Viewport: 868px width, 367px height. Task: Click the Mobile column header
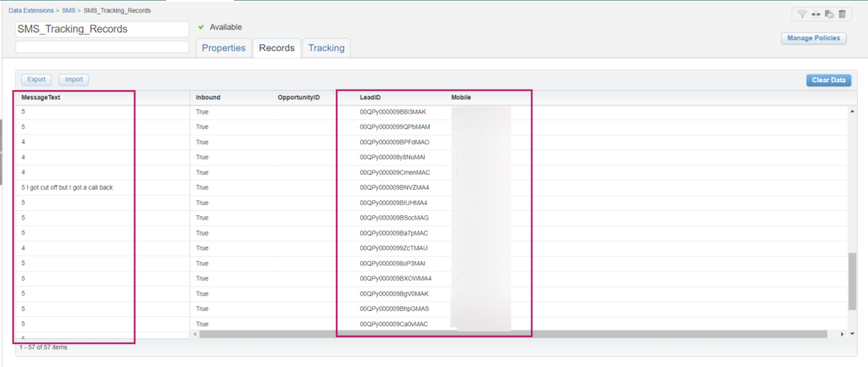461,97
